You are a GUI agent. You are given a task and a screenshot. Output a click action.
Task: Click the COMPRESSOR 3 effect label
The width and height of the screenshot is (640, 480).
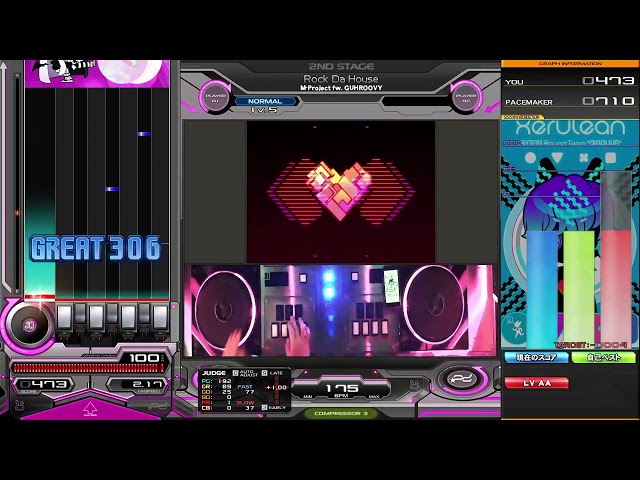341,413
